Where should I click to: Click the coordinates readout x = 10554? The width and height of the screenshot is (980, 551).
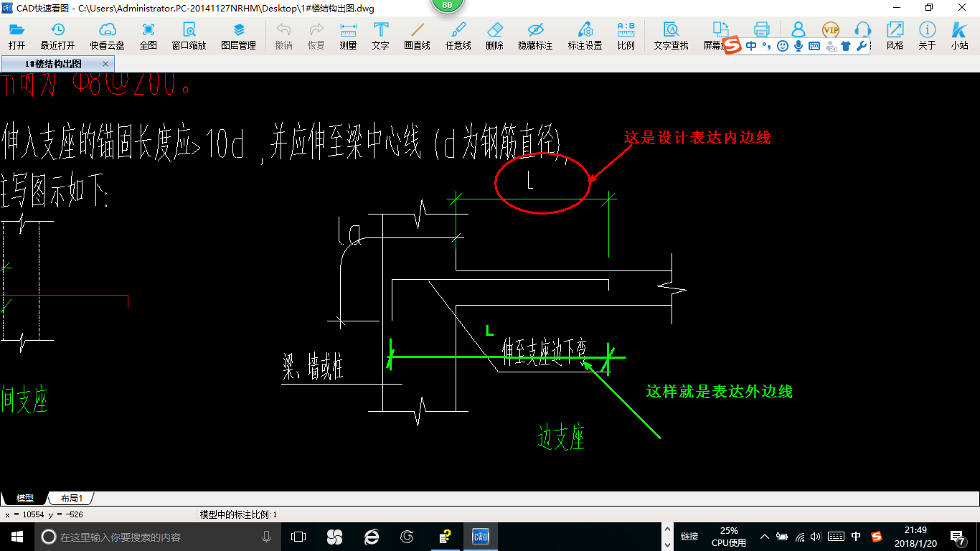(x=44, y=514)
